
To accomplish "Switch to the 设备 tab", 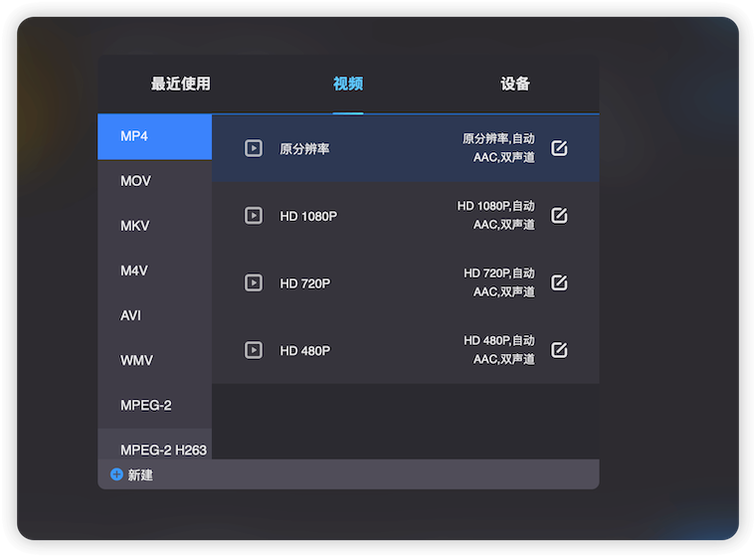I will click(x=515, y=85).
